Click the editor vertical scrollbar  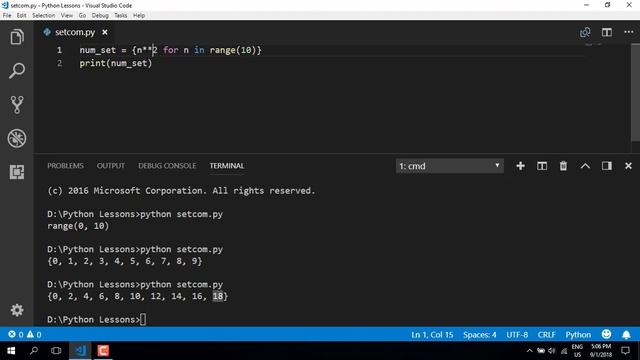pyautogui.click(x=635, y=93)
